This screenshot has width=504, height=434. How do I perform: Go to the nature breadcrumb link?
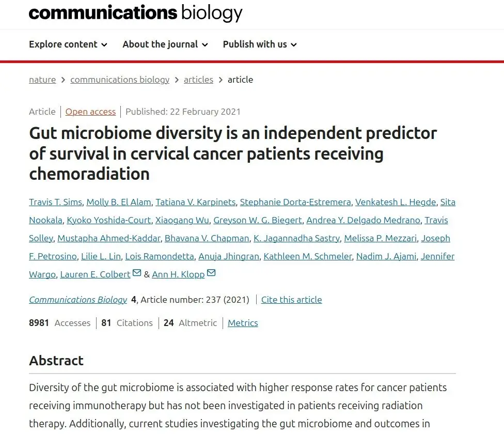click(x=42, y=80)
